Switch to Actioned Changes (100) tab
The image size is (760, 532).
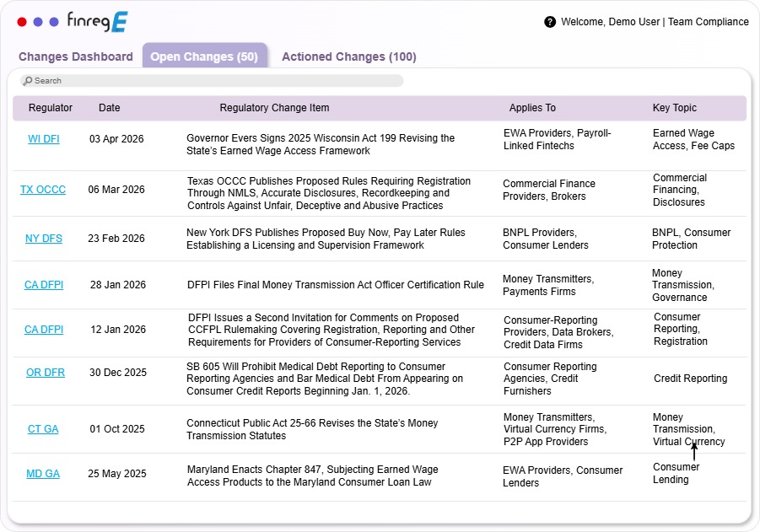[x=348, y=56]
